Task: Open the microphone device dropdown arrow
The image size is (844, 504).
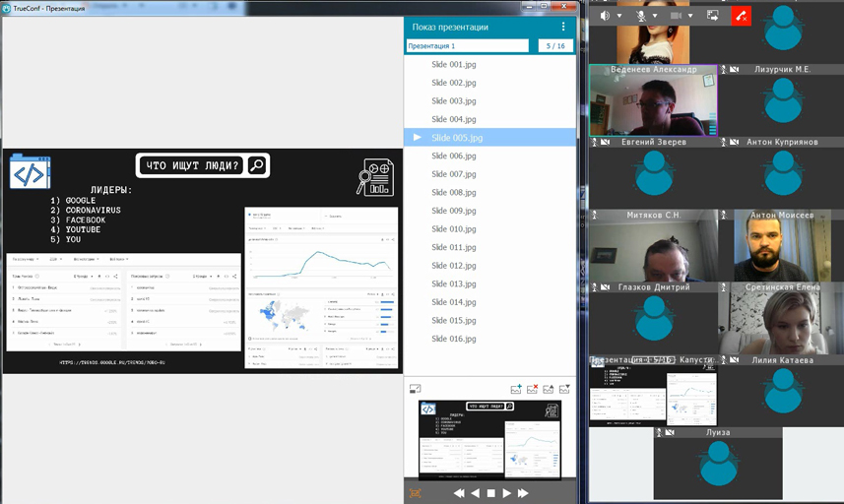Action: coord(655,16)
